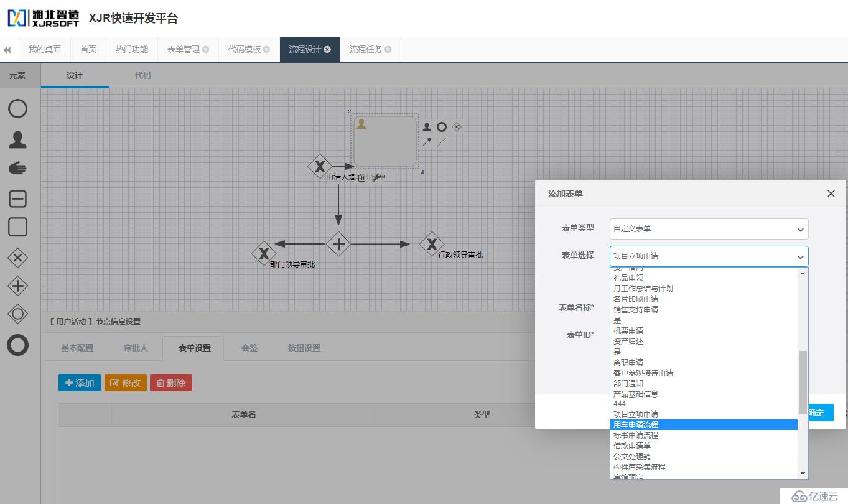Delete selected node with the trash icon
This screenshot has width=848, height=504.
pos(361,178)
